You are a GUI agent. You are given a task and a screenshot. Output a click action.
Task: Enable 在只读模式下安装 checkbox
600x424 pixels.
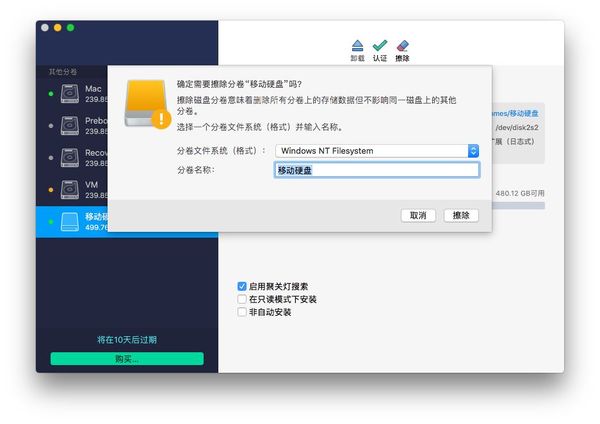click(242, 299)
